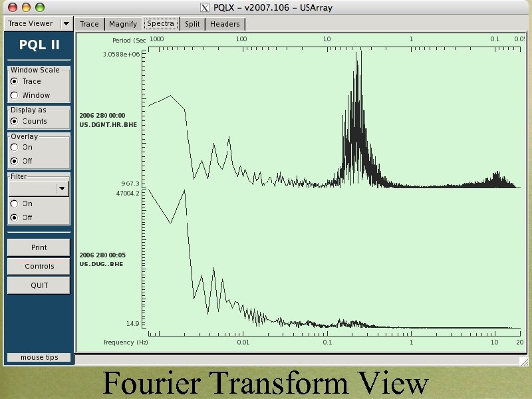Click the window resize grip at bottom-right

coord(525,362)
